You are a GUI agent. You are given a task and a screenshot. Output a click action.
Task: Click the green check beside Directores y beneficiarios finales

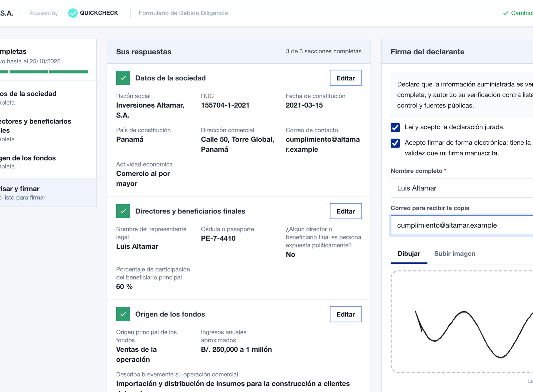coord(123,211)
